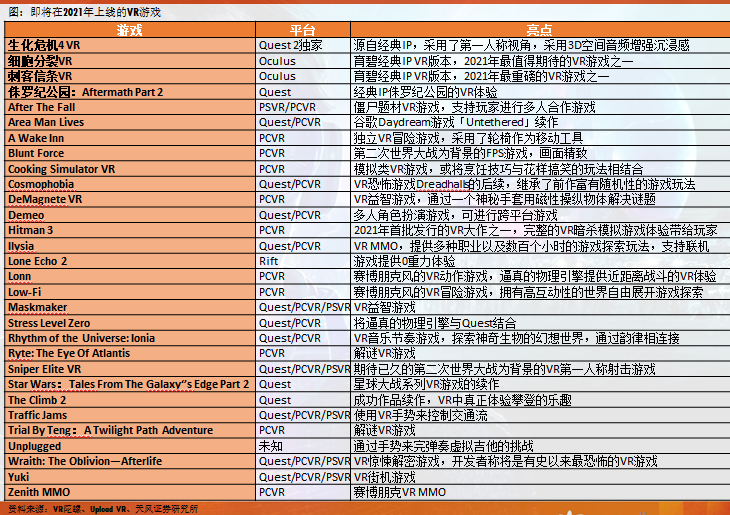Click the Demeo game cell
730x515 pixels.
tap(130, 215)
